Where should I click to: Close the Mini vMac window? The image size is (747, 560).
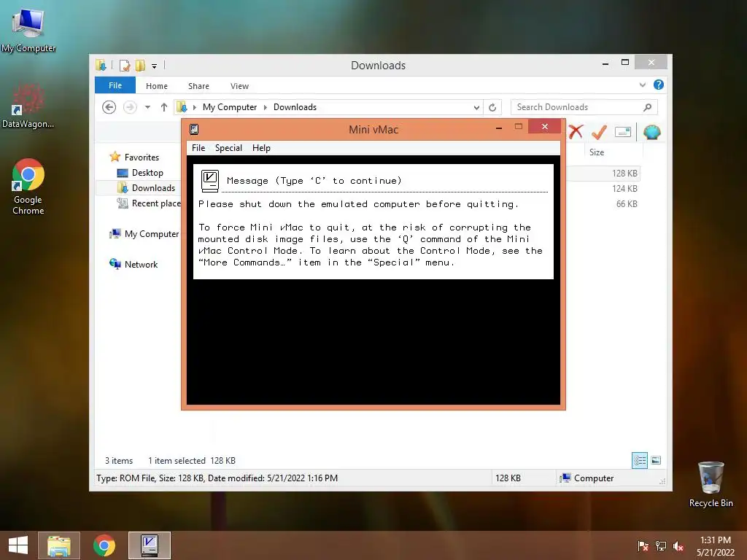click(544, 127)
